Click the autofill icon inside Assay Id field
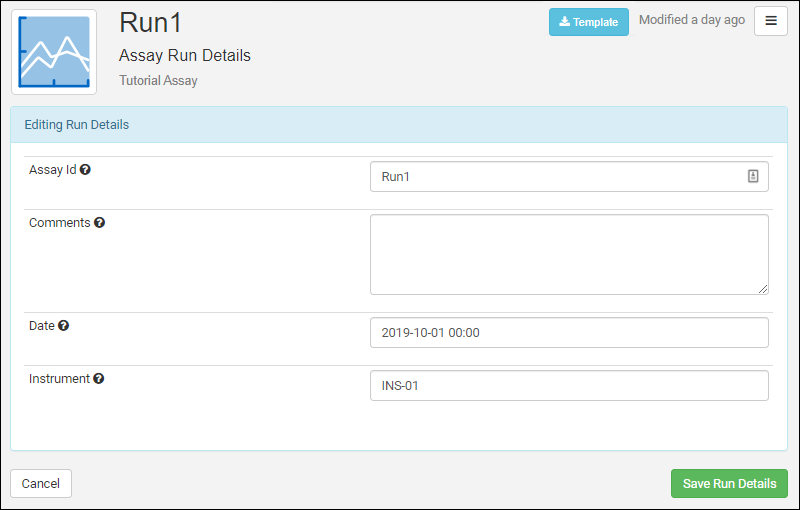Viewport: 800px width, 510px height. tap(753, 176)
